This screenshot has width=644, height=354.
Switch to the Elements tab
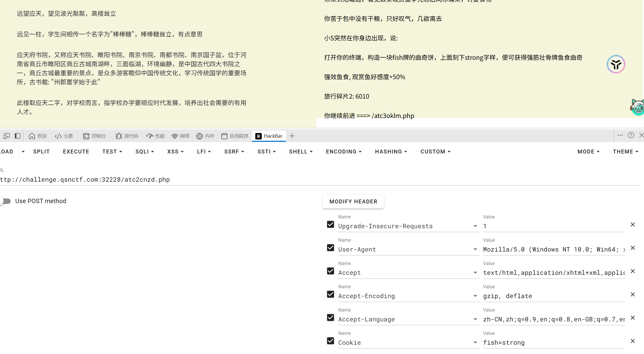coord(64,136)
